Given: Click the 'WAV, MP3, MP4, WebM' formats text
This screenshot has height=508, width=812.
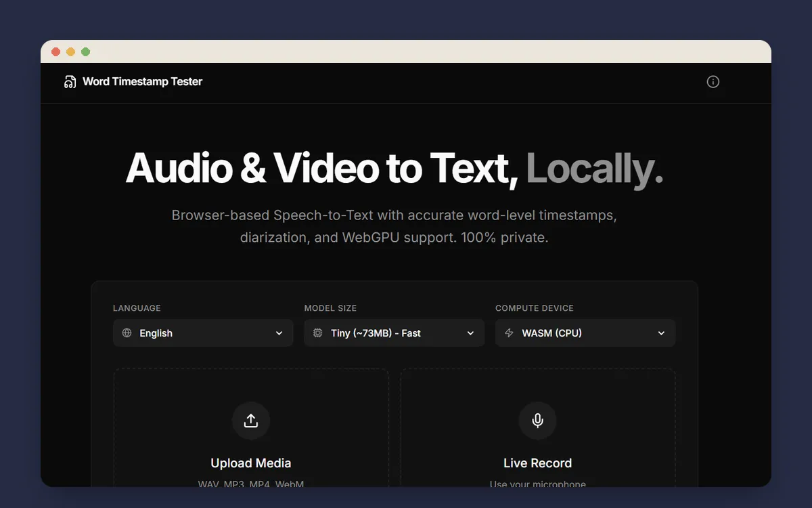Looking at the screenshot, I should coord(251,484).
